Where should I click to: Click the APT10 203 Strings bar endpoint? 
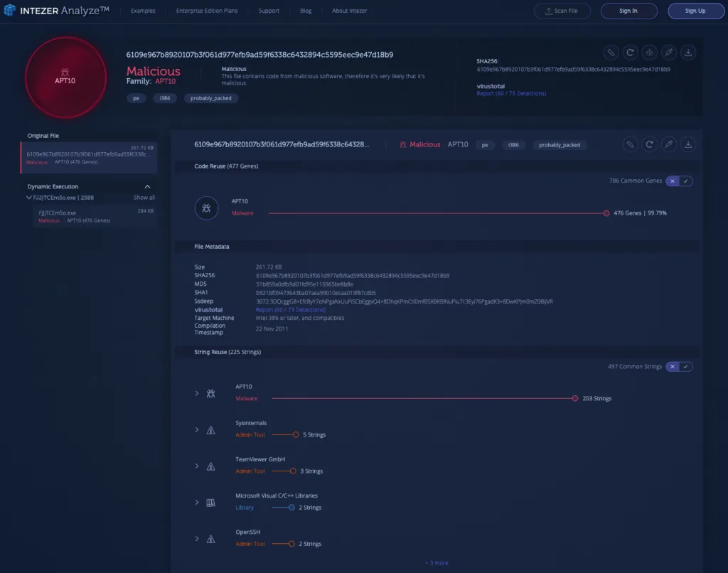click(x=574, y=398)
